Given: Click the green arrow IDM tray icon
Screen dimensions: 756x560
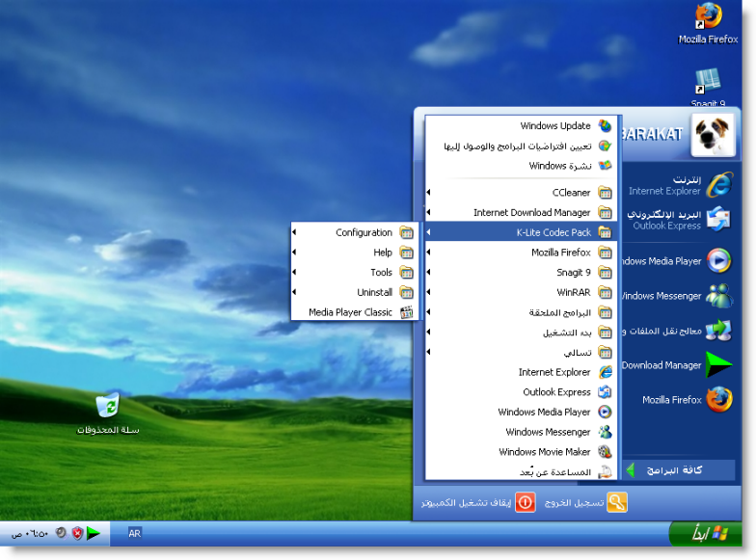Looking at the screenshot, I should [93, 534].
